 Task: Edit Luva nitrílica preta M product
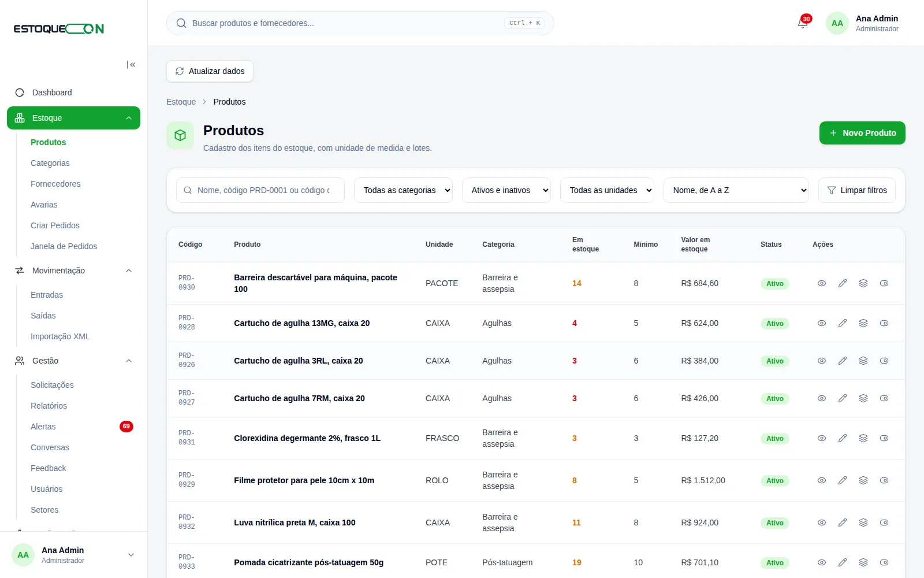click(x=843, y=523)
